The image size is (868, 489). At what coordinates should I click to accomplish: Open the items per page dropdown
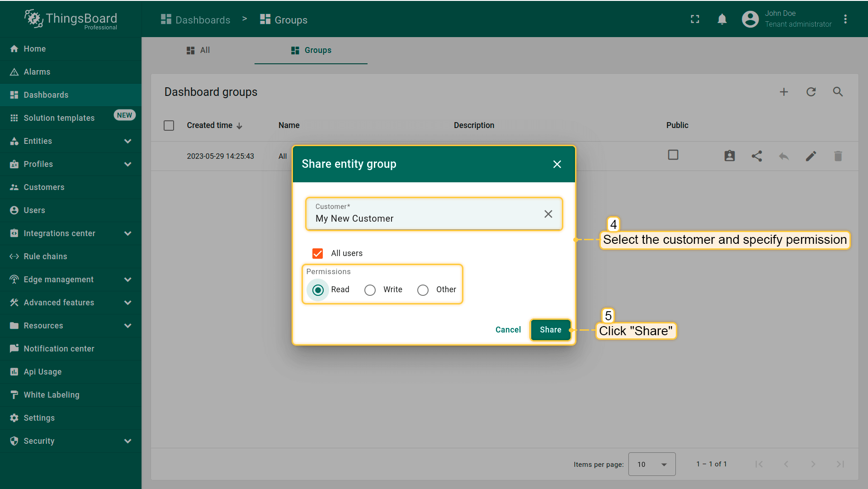click(x=651, y=464)
